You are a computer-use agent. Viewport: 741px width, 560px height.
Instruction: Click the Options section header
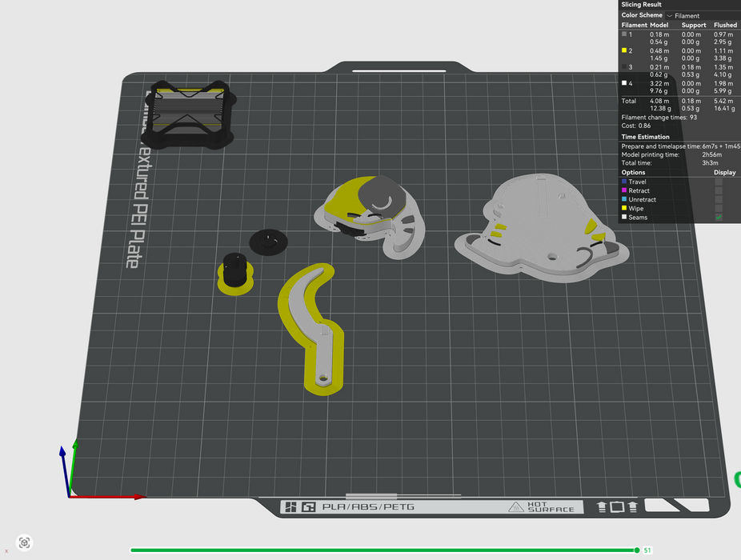coord(633,172)
